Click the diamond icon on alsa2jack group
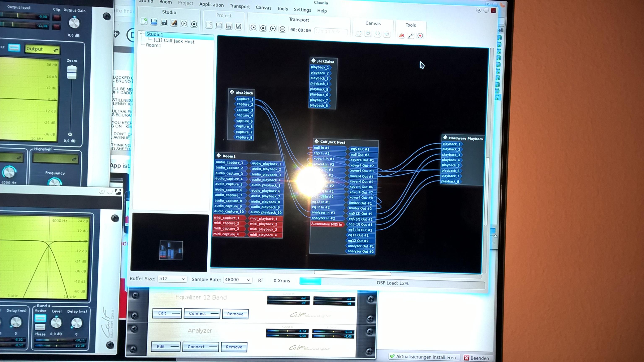 [232, 92]
